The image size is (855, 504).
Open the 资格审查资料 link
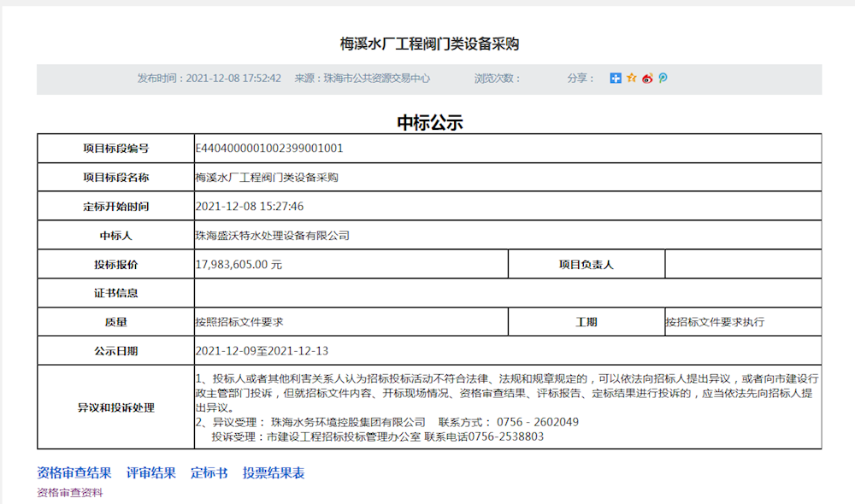(x=68, y=491)
